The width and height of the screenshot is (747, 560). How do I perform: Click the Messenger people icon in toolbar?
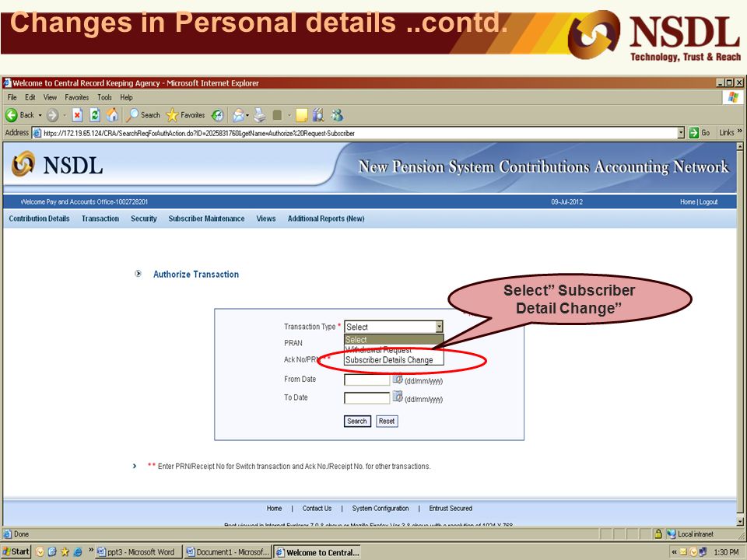(x=337, y=115)
